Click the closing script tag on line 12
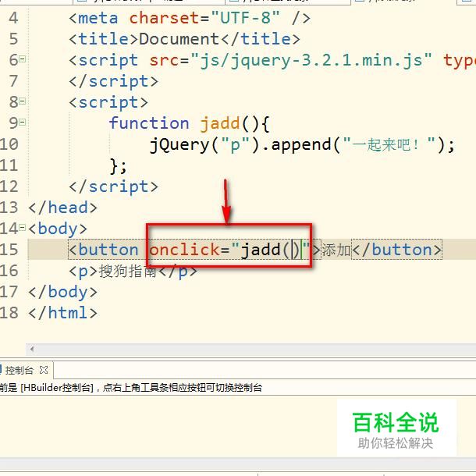 click(x=113, y=186)
